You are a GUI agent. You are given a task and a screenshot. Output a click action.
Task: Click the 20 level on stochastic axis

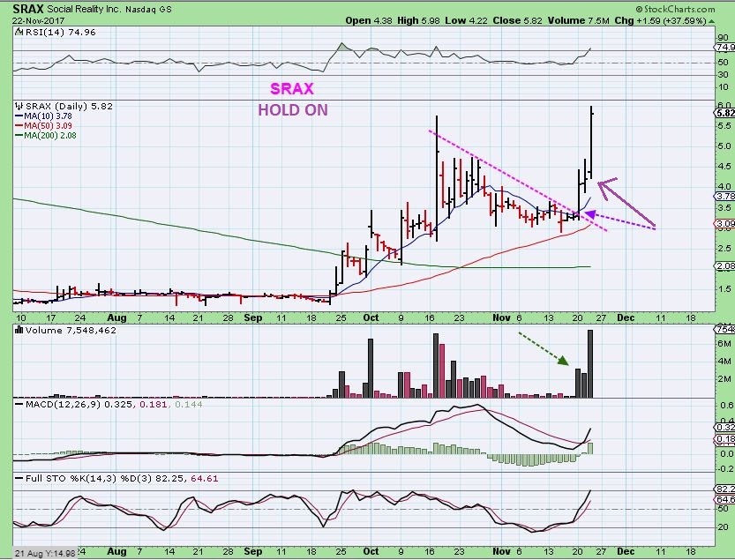point(723,527)
